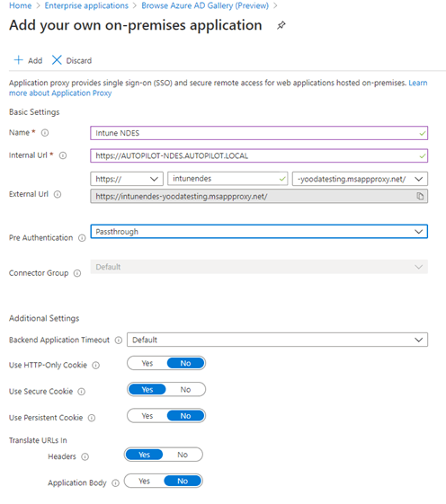
Task: Set Use Secure Cookie to No
Action: point(185,390)
